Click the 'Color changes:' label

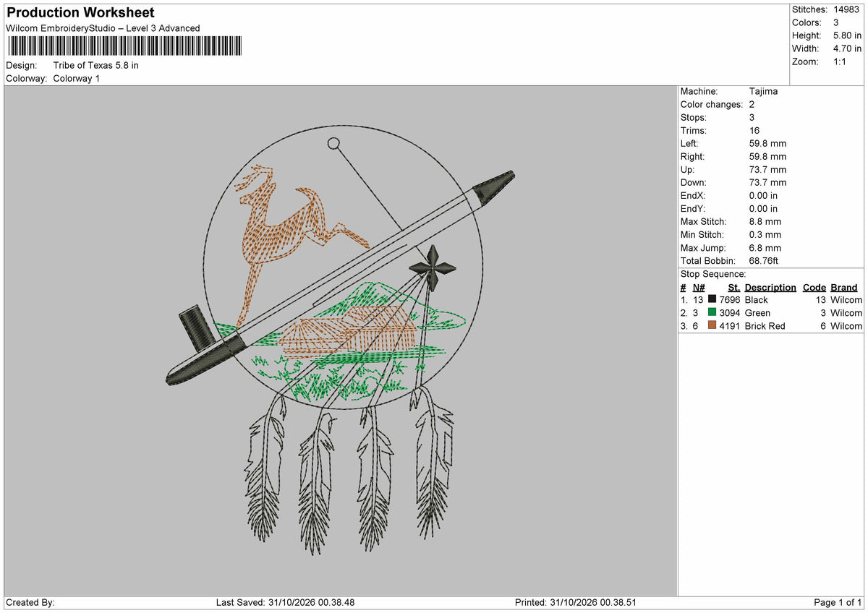[712, 104]
